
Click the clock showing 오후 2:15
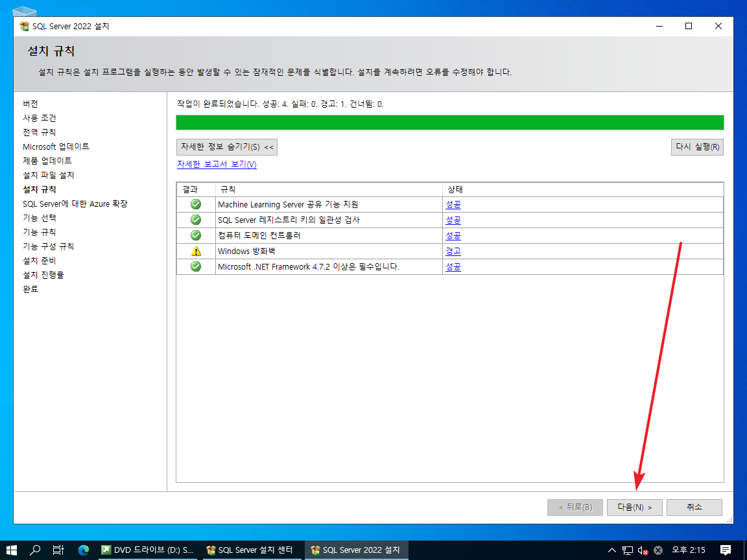tap(689, 550)
